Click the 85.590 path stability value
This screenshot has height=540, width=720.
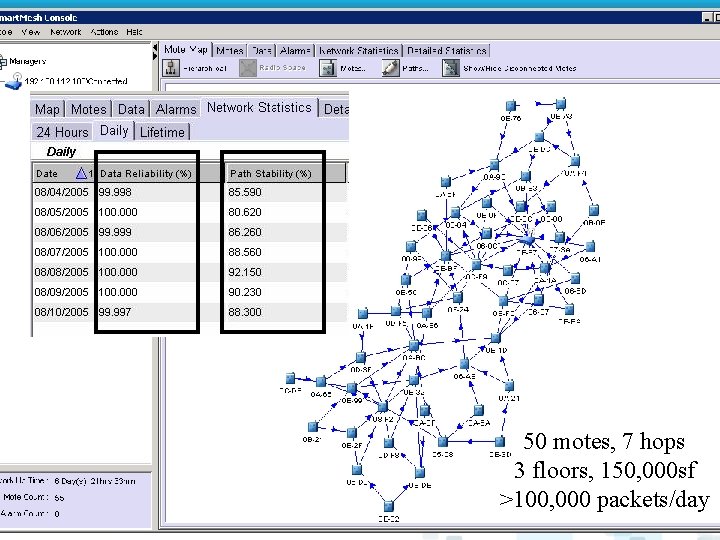pyautogui.click(x=245, y=192)
